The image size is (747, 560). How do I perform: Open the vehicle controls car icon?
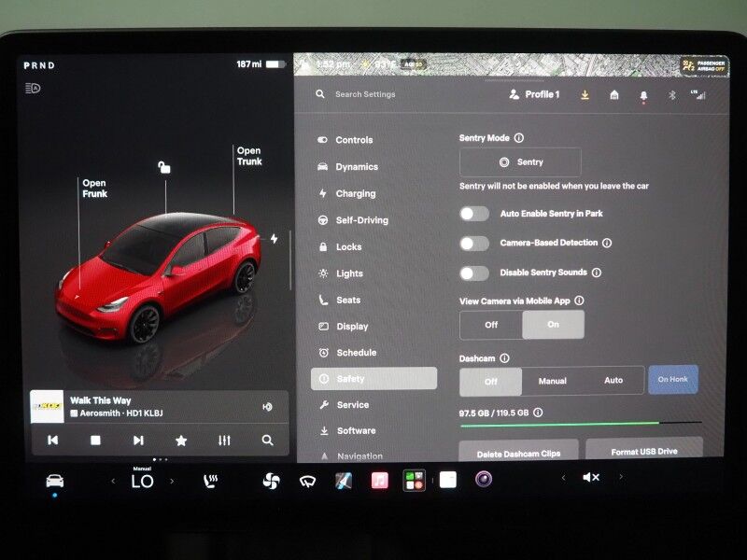55,481
